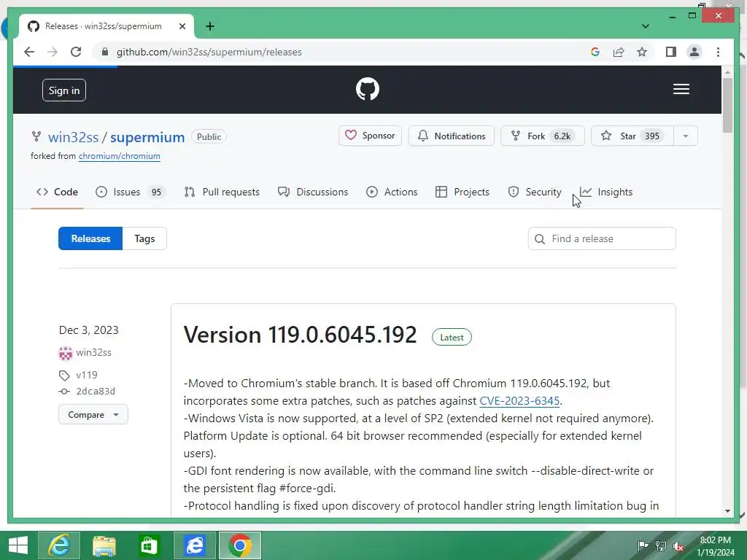Click the v119 tag link
This screenshot has height=560, width=747.
87,375
